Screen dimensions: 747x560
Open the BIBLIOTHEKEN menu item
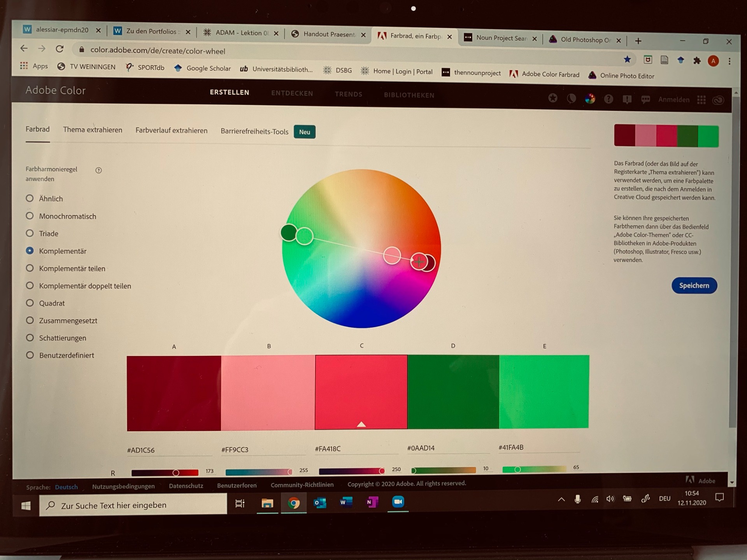(409, 95)
